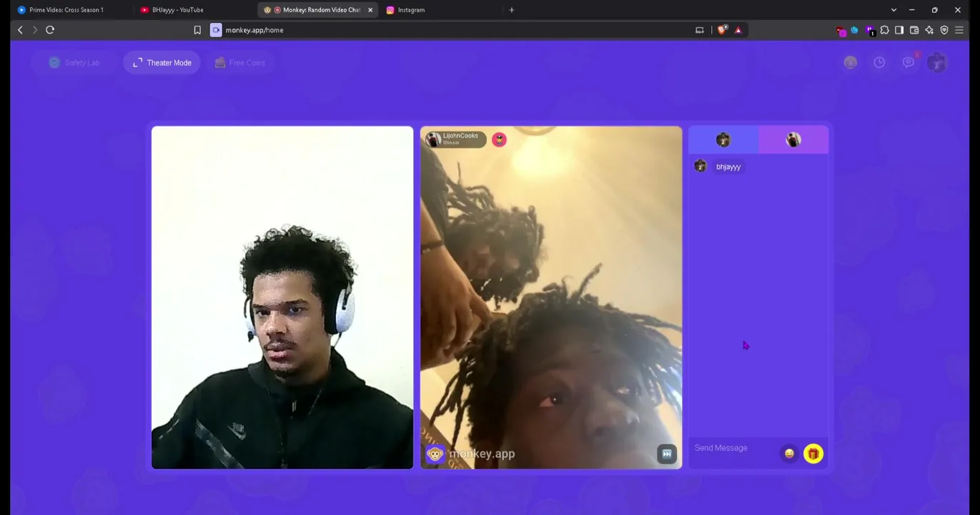The height and width of the screenshot is (515, 980).
Task: Bookmark this page
Action: point(197,30)
